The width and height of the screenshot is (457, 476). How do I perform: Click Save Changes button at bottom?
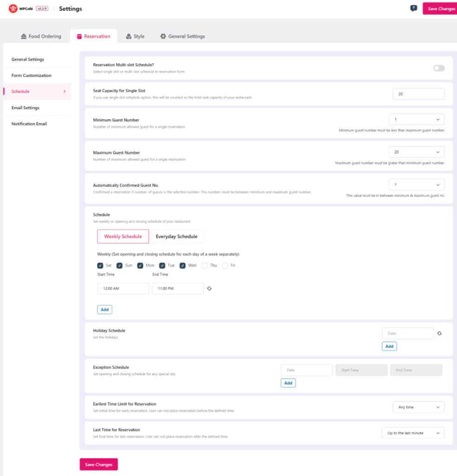tap(99, 464)
